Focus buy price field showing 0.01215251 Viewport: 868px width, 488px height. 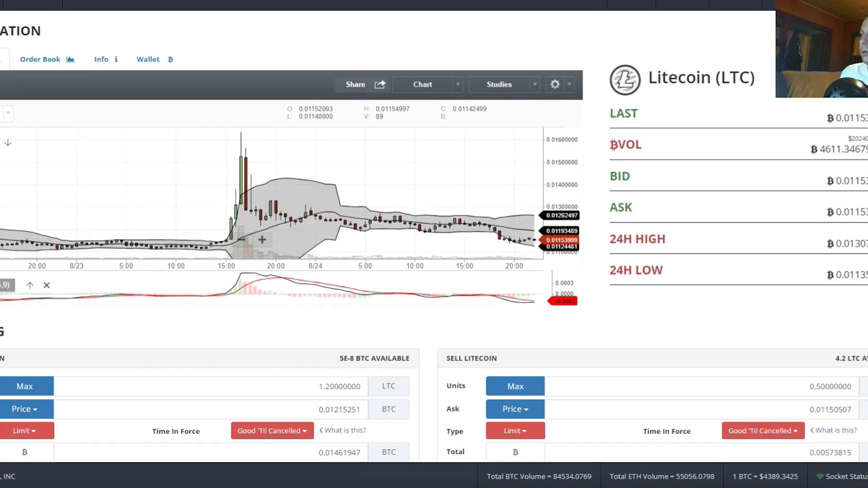210,409
